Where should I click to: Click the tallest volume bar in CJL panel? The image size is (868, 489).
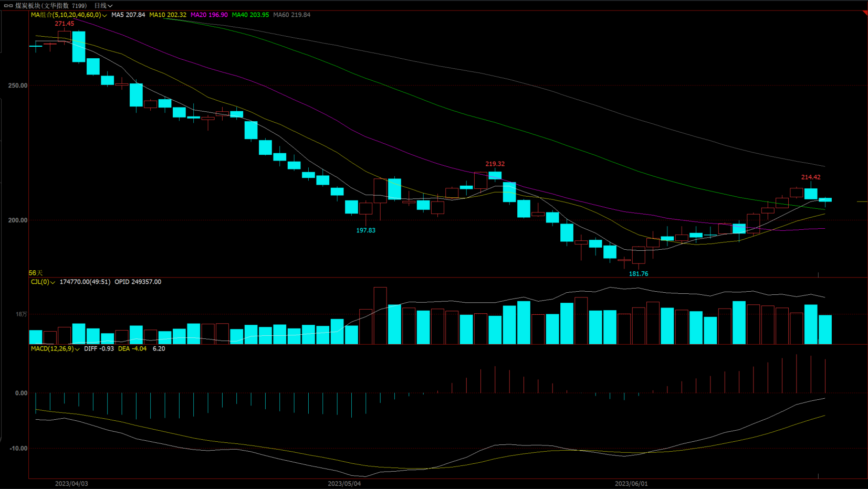click(x=380, y=316)
